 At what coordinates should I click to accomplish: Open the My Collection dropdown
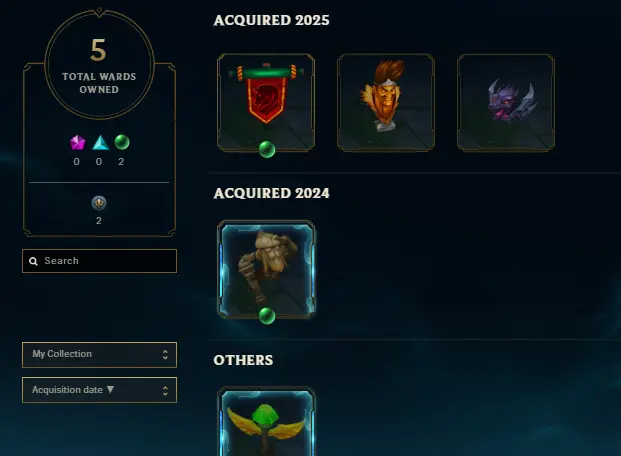click(x=99, y=355)
